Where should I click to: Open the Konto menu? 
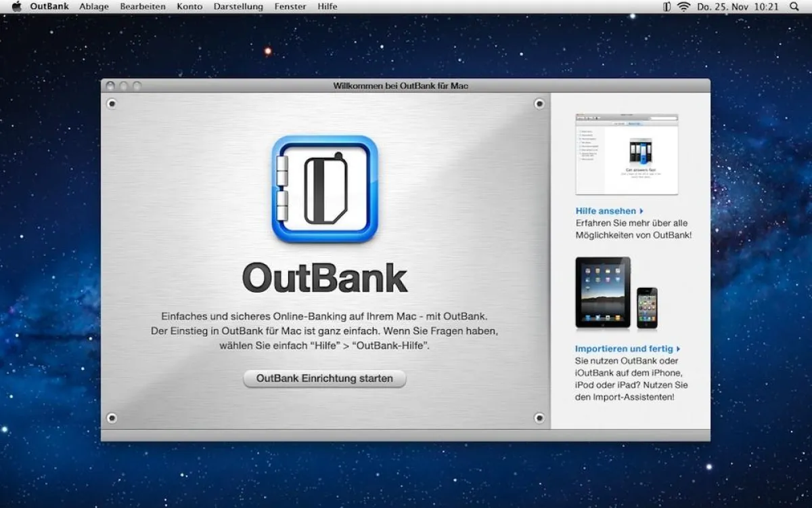point(189,6)
